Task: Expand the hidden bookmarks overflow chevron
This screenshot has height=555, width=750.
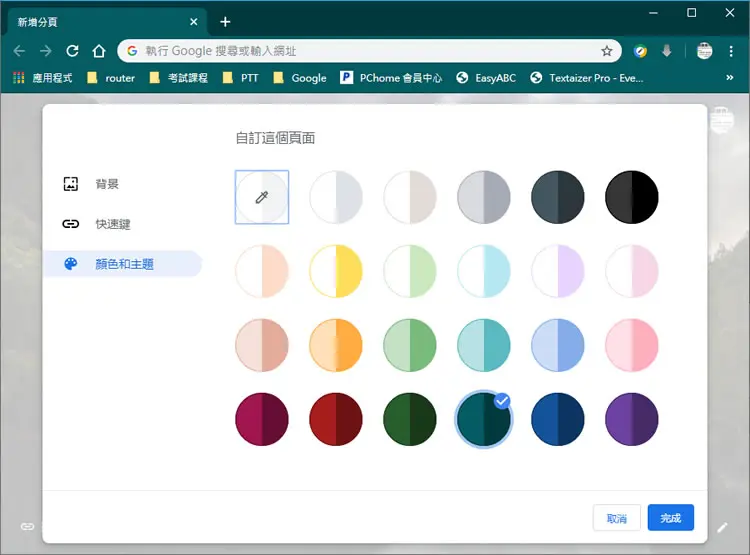Action: [x=729, y=78]
